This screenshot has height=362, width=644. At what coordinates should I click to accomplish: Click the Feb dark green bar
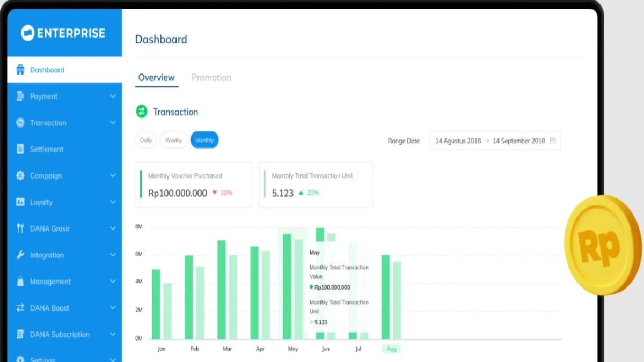coord(189,297)
